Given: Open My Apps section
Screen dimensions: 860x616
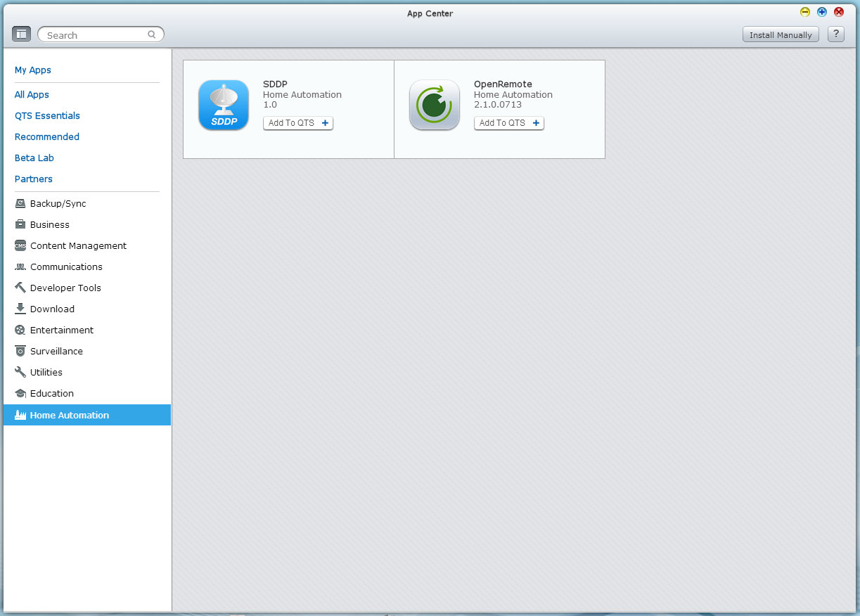Looking at the screenshot, I should coord(33,70).
